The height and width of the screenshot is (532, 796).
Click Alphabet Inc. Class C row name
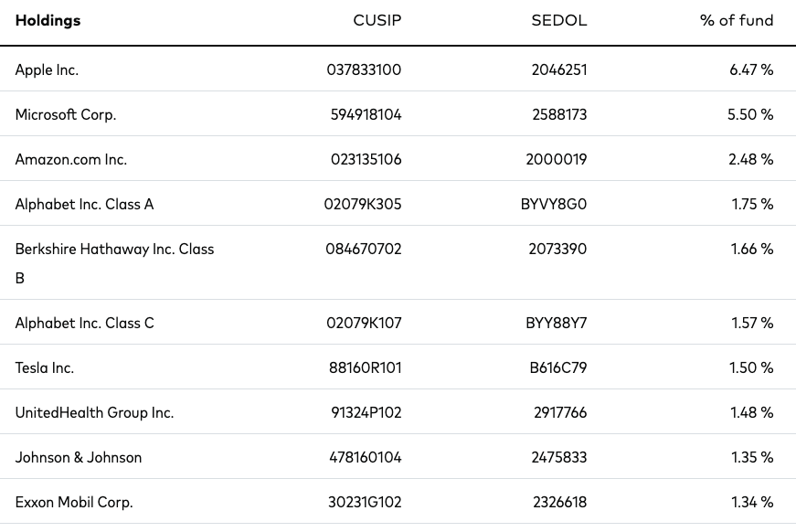(x=84, y=323)
